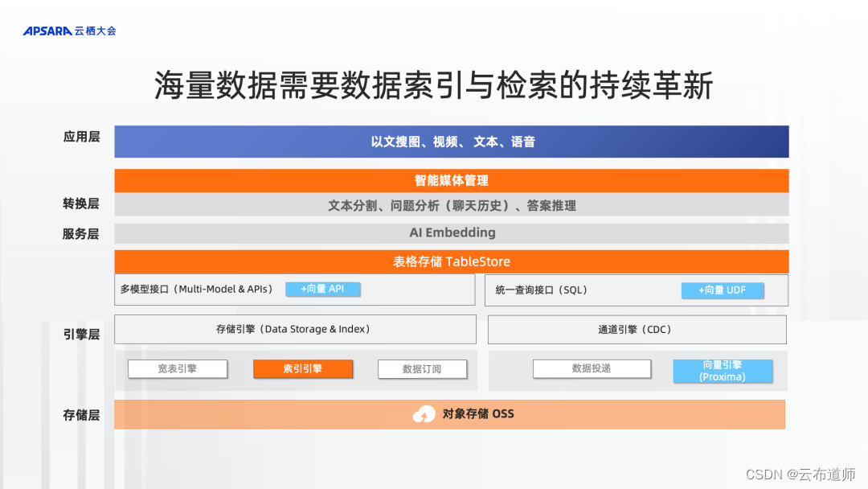Click the 转换层 layer label

pyautogui.click(x=81, y=203)
